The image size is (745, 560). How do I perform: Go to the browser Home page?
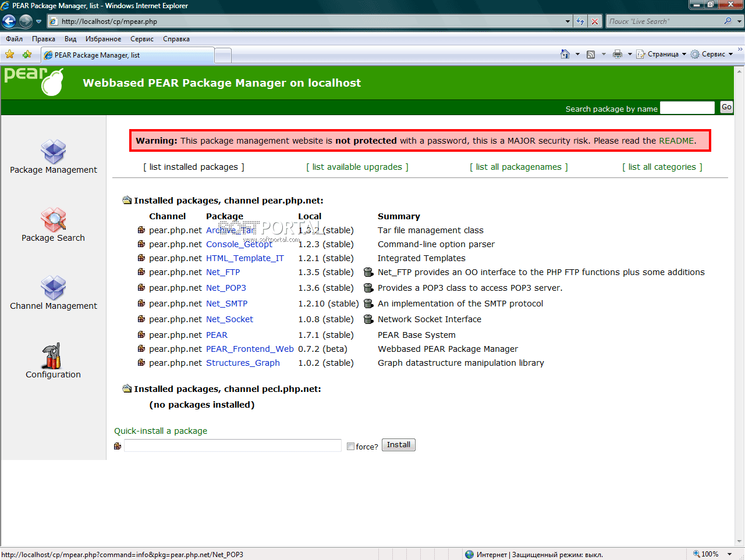[565, 54]
